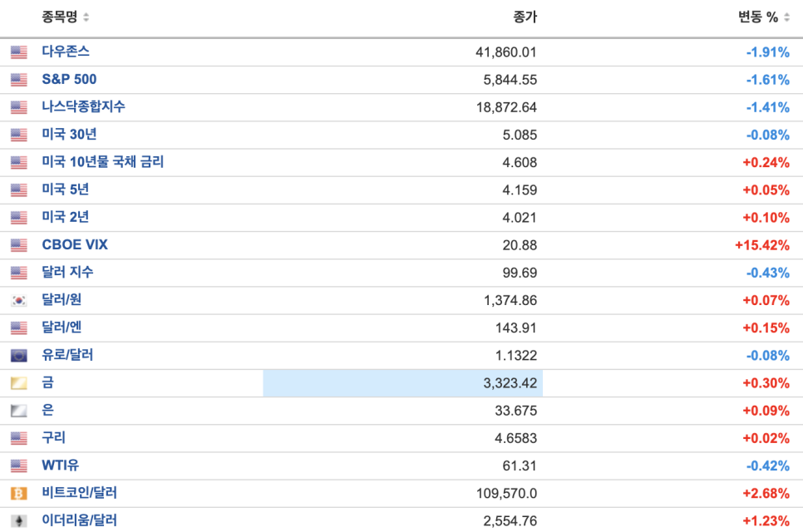The image size is (803, 532).
Task: Open the 은 link
Action: 47,410
